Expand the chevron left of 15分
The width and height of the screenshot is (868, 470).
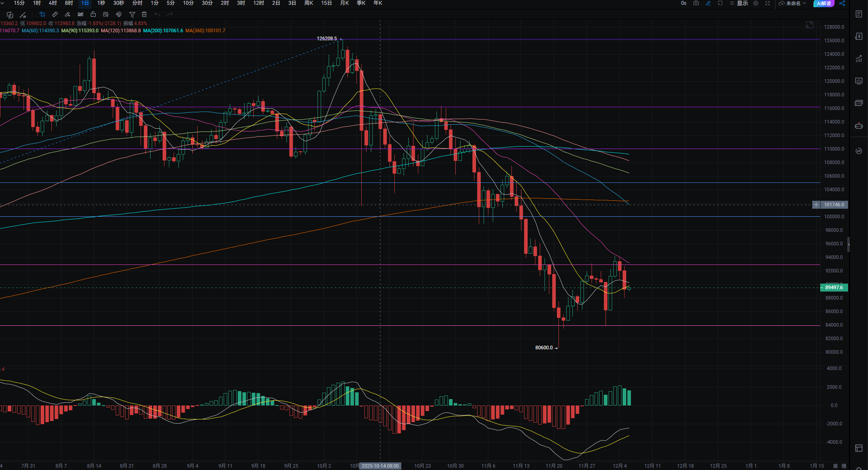3,3
